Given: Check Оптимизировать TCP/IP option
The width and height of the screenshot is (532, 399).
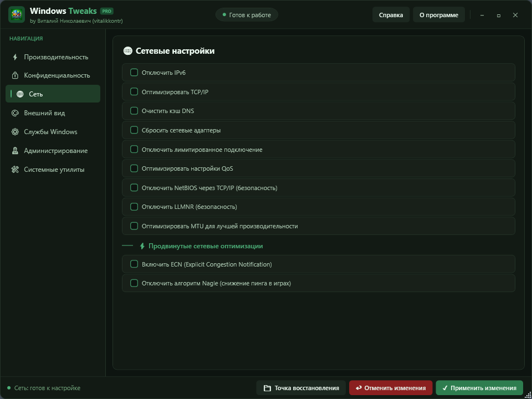Looking at the screenshot, I should pos(134,91).
